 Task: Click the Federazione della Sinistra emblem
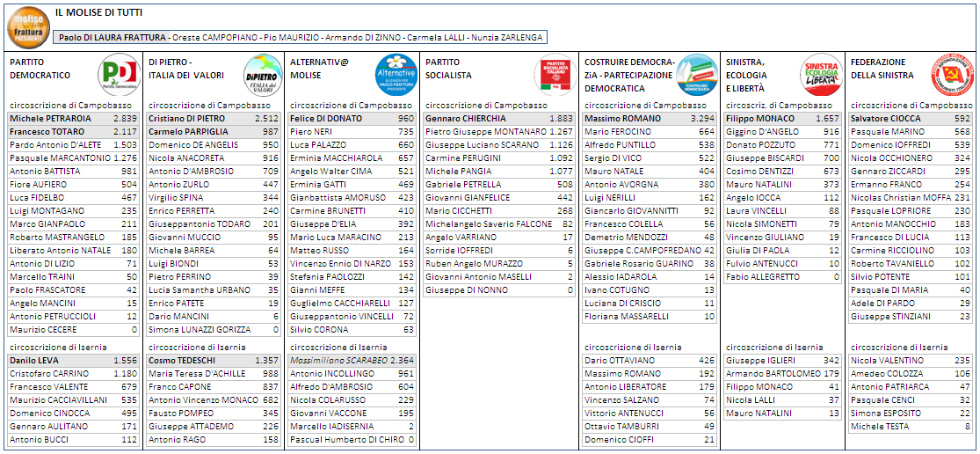(x=952, y=74)
